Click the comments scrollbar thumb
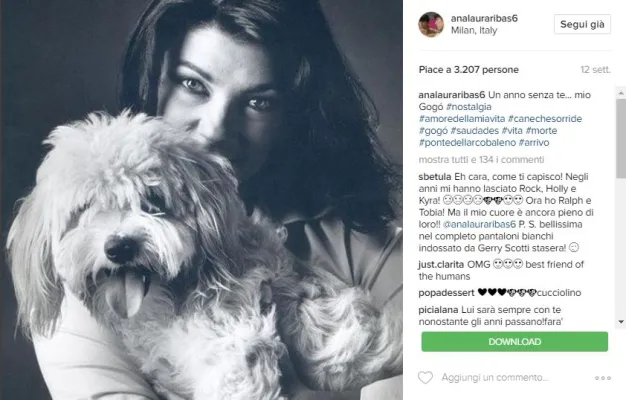 point(621,138)
